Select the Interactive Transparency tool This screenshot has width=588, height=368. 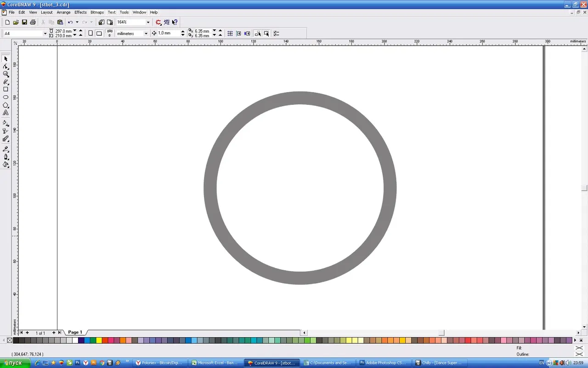click(x=6, y=131)
